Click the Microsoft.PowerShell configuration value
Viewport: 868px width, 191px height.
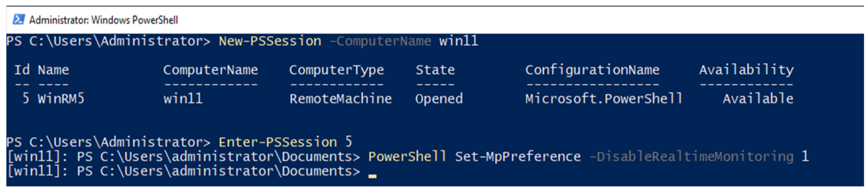[603, 99]
